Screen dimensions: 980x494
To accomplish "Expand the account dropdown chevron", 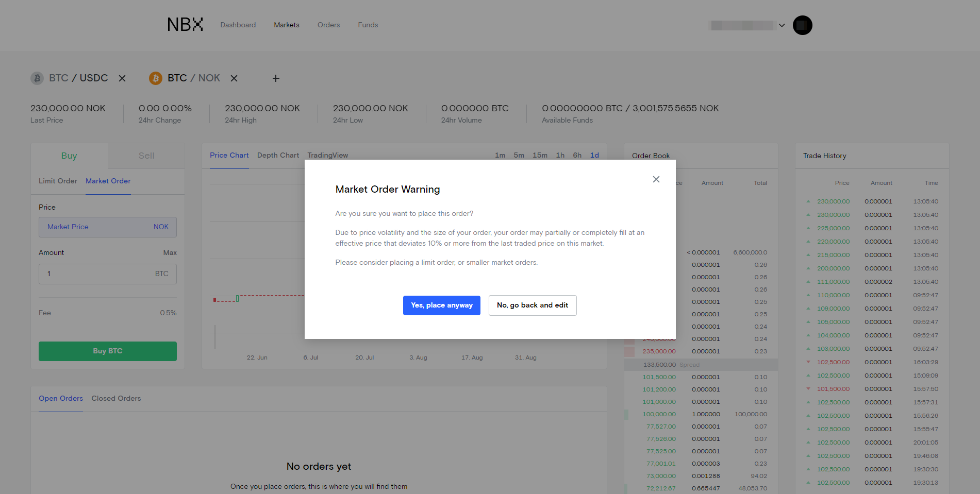I will coord(782,25).
